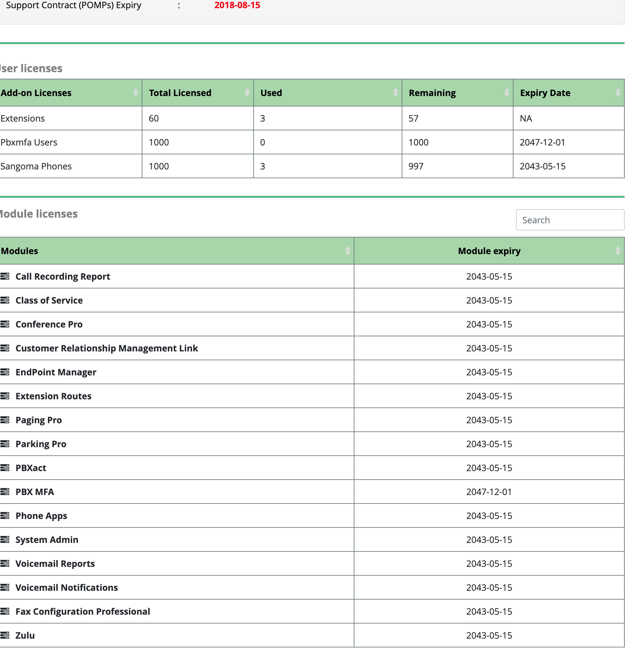Sort Modules column using its arrows

coord(348,251)
